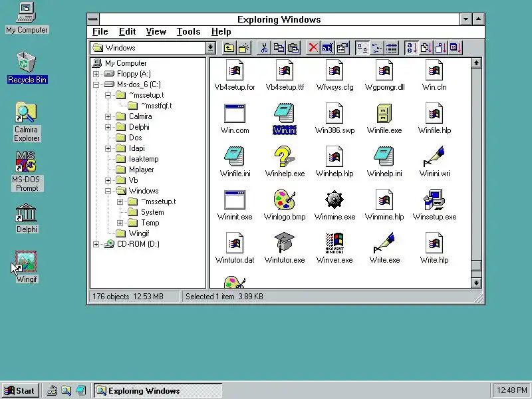
Task: Select the Win.com file icon
Action: (x=235, y=113)
